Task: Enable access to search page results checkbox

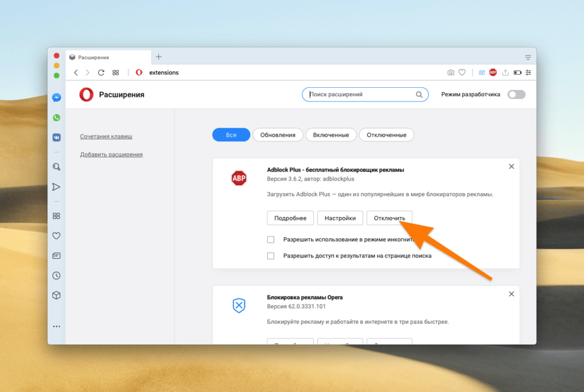Action: click(271, 256)
